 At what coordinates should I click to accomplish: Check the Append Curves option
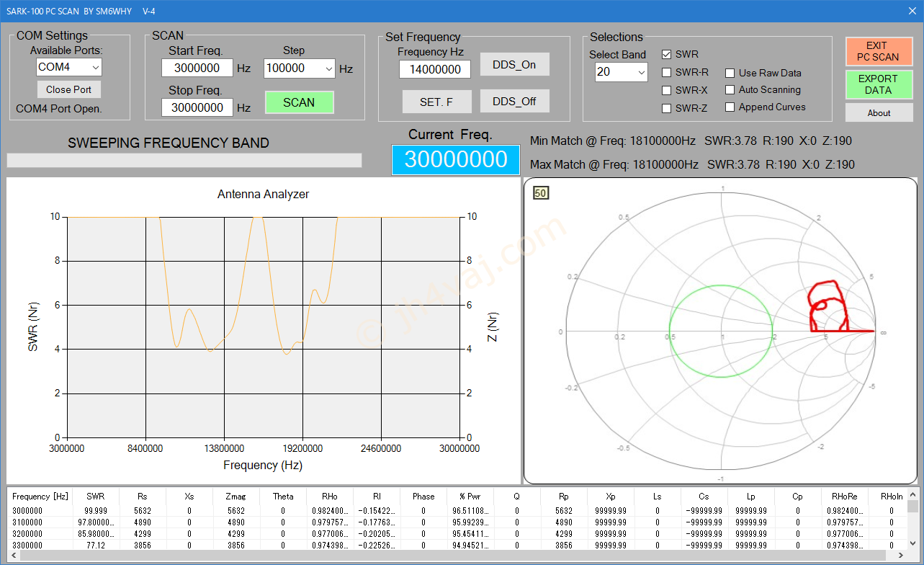pyautogui.click(x=730, y=107)
